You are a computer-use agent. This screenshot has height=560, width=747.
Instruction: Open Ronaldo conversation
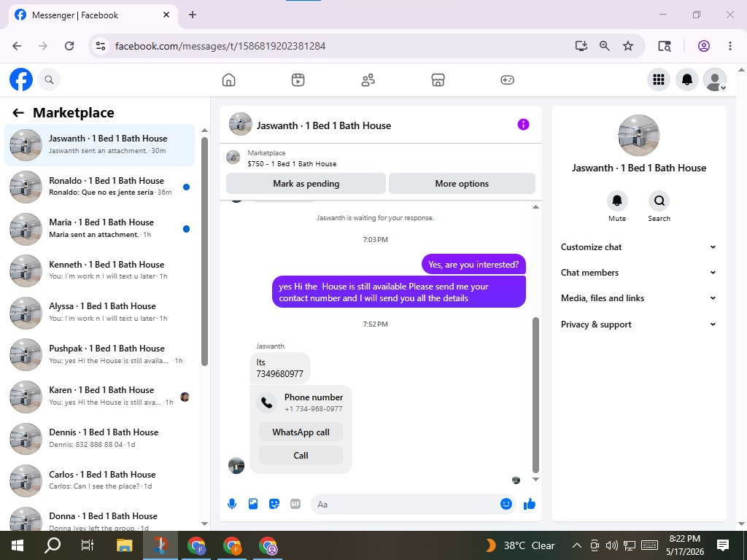click(99, 187)
